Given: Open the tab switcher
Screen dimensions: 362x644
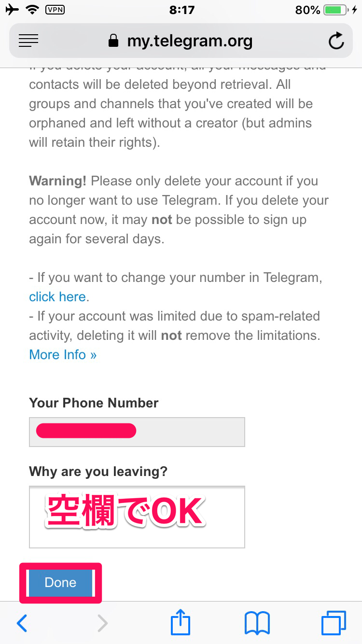Looking at the screenshot, I should [x=333, y=623].
